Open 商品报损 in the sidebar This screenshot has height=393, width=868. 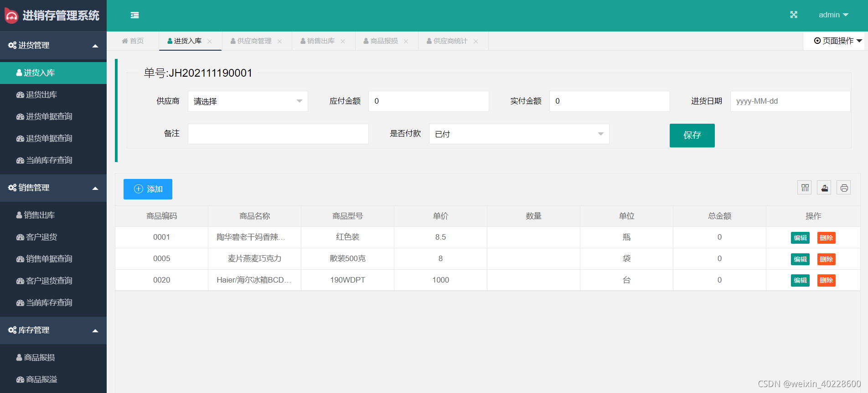(53, 357)
